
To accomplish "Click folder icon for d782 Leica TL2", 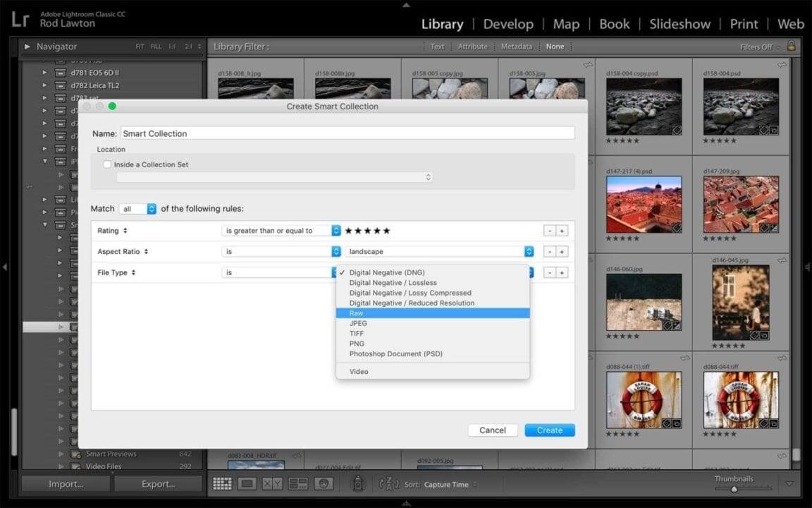I will tap(60, 85).
